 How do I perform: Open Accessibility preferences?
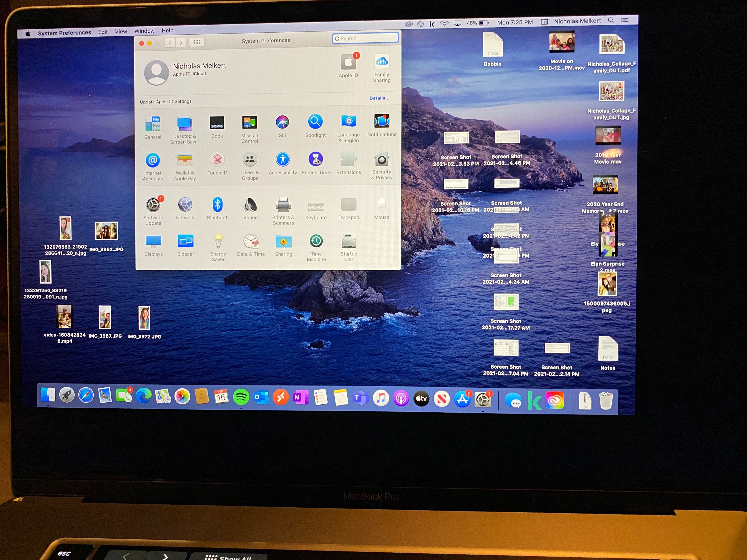click(x=283, y=160)
